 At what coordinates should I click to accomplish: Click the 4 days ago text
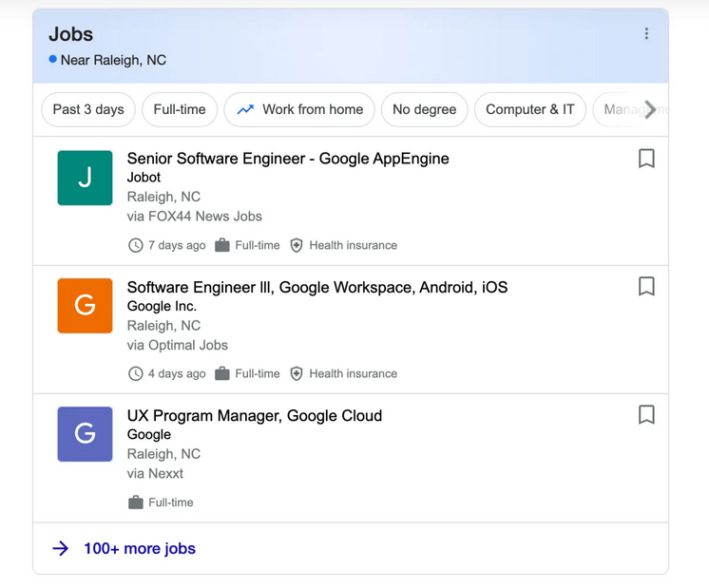[x=177, y=373]
